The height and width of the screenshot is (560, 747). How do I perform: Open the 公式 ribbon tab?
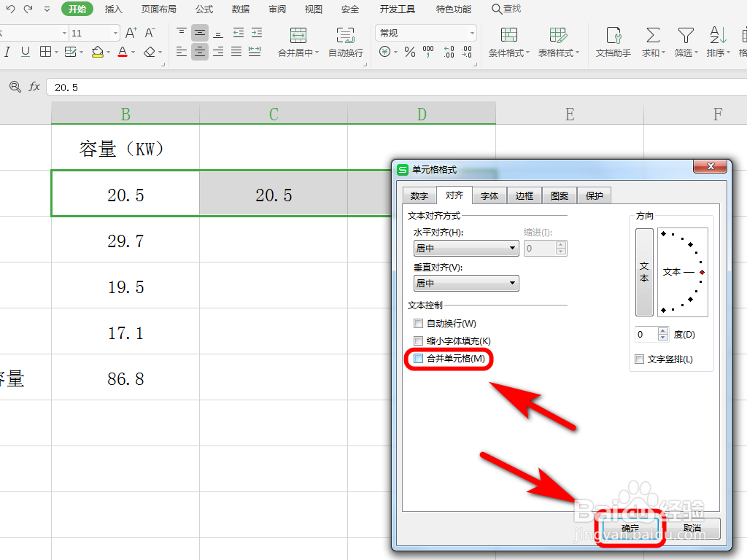pyautogui.click(x=204, y=9)
